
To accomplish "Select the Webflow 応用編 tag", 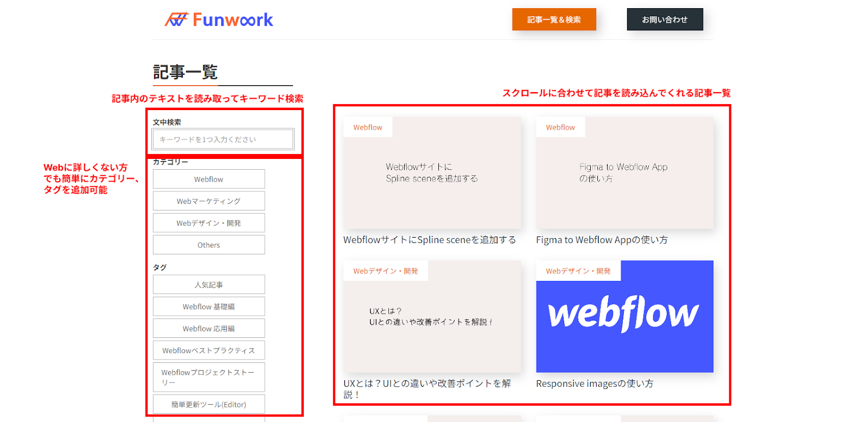I will click(209, 328).
